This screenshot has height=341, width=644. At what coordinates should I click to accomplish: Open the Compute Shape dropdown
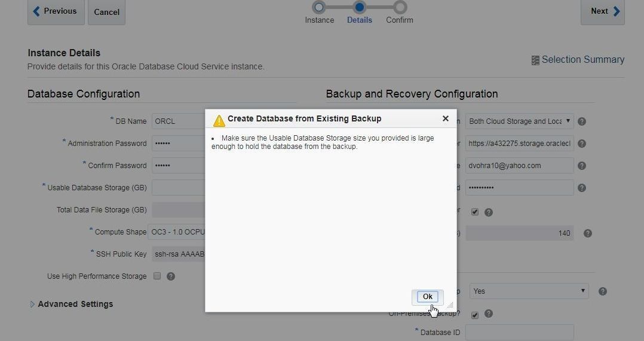(x=177, y=232)
